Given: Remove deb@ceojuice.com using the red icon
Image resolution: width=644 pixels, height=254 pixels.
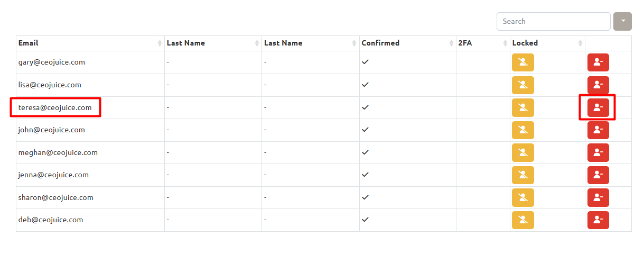Looking at the screenshot, I should [598, 220].
